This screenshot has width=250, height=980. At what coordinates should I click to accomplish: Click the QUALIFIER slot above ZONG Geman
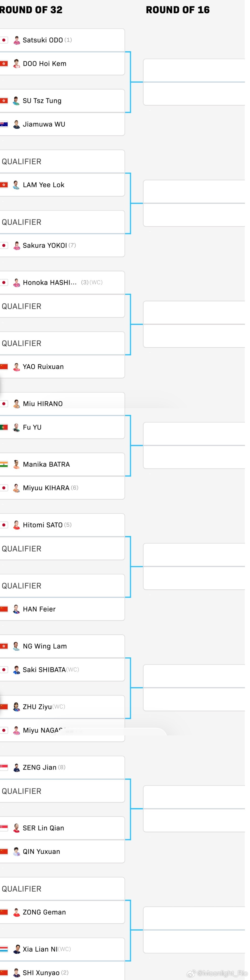22,889
